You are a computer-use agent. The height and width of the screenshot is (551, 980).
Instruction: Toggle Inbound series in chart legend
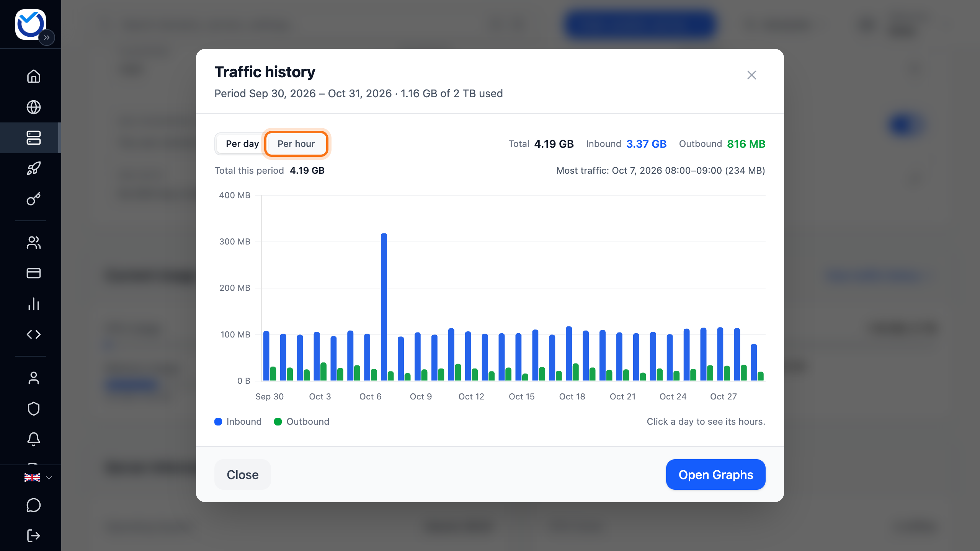pos(238,422)
